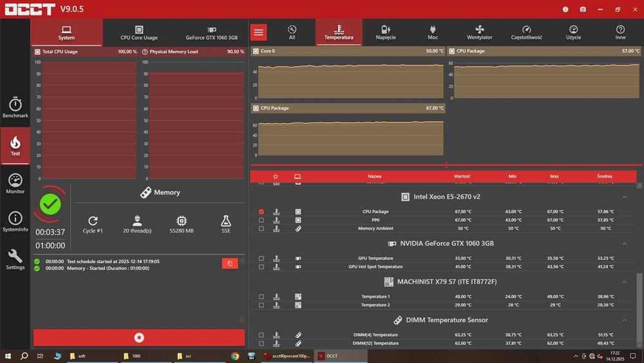Viewport: 644px width, 363px height.
Task: Click the sensor list vertical scrollbar
Action: point(639,307)
